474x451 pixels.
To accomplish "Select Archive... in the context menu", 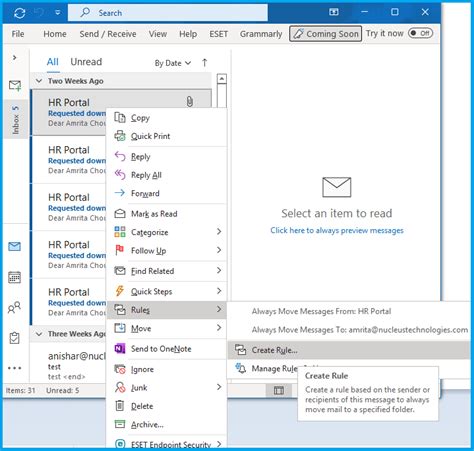I will 166,424.
